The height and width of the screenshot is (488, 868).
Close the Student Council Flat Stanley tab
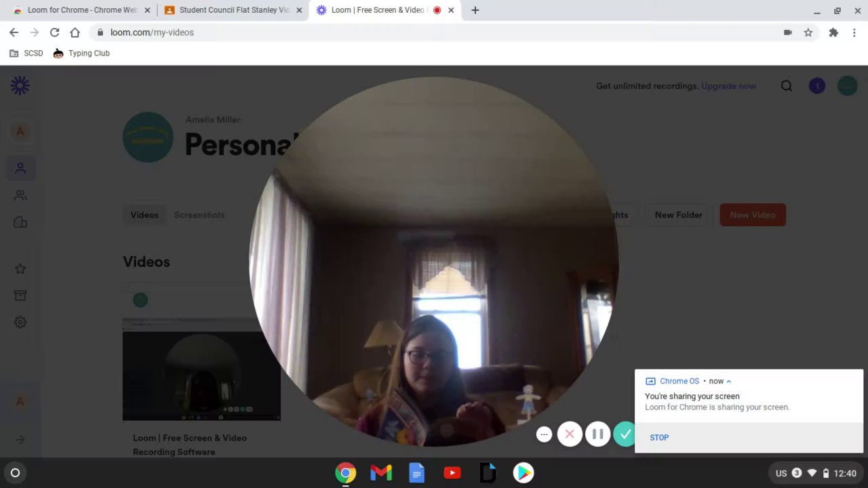coord(299,10)
